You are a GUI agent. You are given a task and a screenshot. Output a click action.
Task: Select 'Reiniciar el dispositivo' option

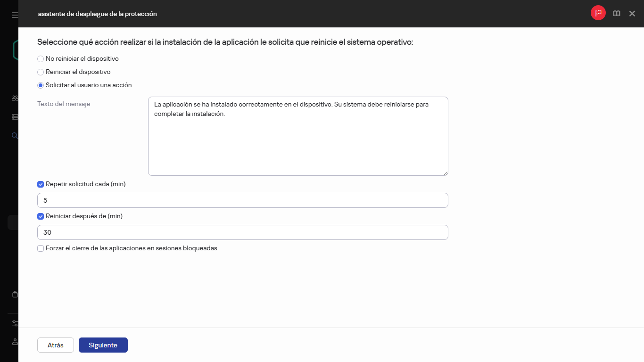coord(40,72)
